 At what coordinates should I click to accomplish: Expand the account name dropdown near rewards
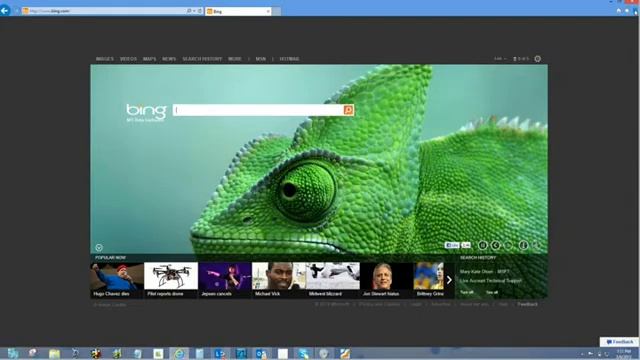point(500,59)
